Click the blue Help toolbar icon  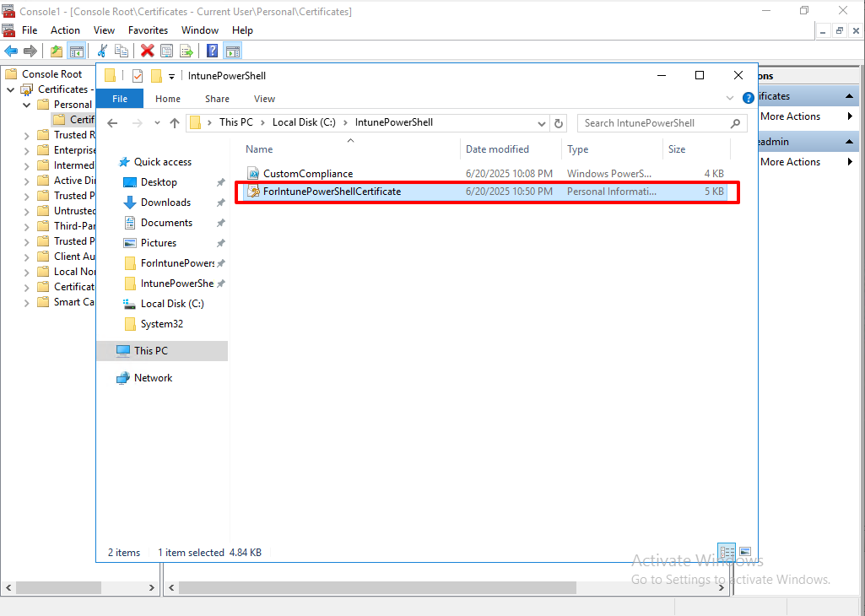pos(212,51)
